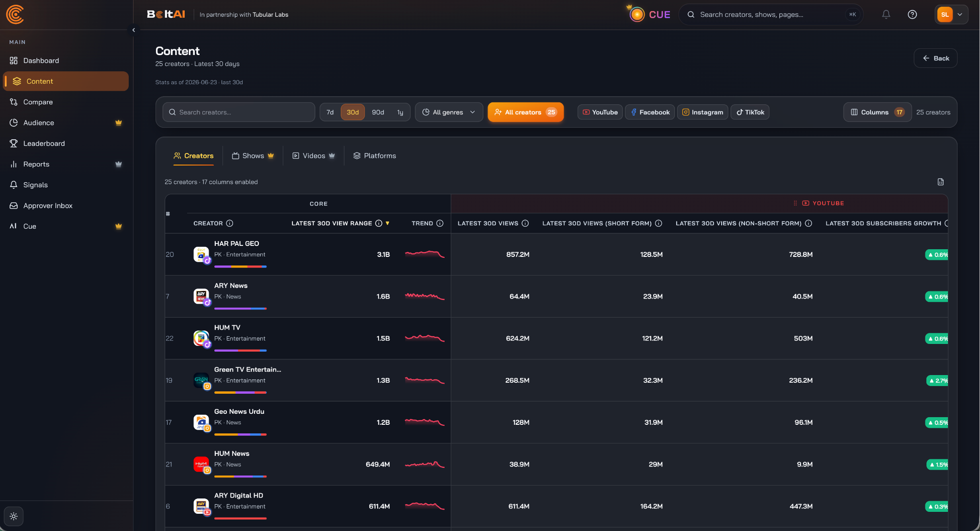
Task: Select Content in sidebar
Action: coord(66,81)
